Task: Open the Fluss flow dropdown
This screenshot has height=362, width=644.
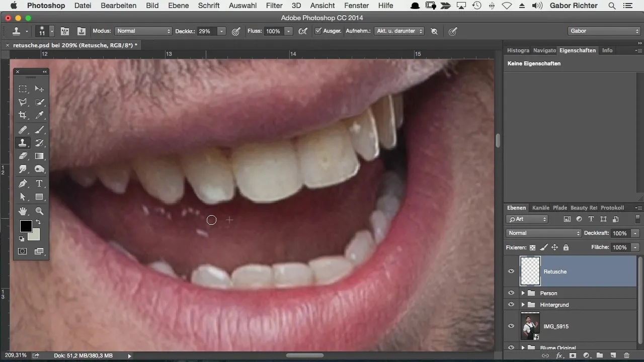Action: tap(289, 31)
